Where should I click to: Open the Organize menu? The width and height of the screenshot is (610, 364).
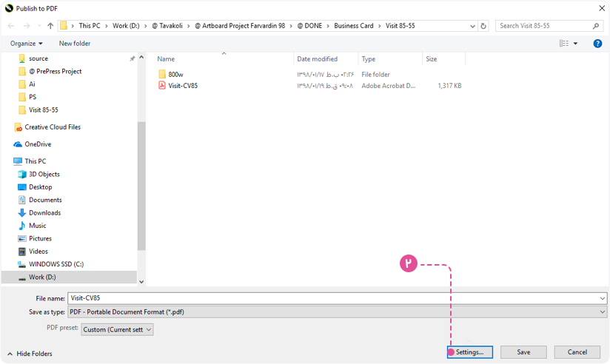(x=26, y=44)
